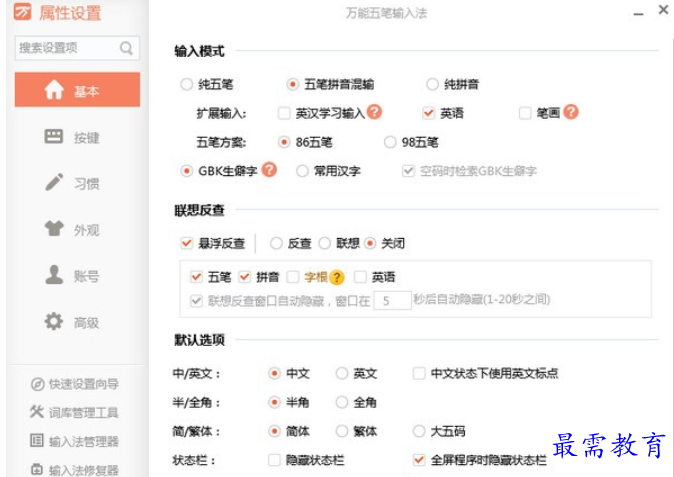Select 关闭 radio option
The height and width of the screenshot is (477, 674).
pos(370,243)
